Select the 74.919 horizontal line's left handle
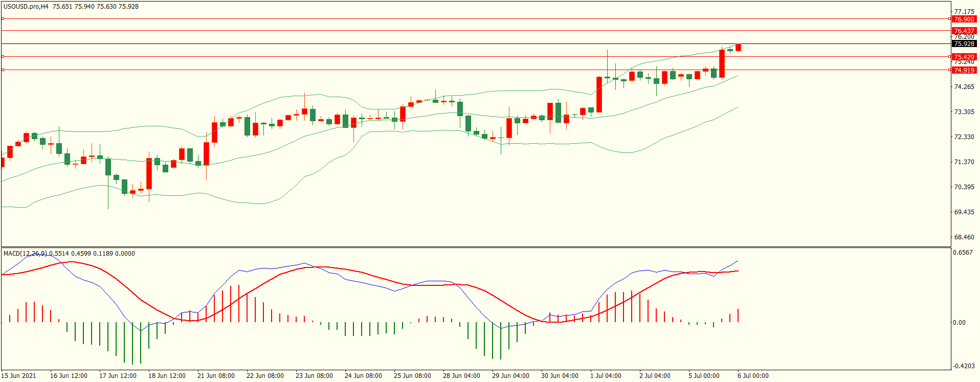 pyautogui.click(x=3, y=70)
